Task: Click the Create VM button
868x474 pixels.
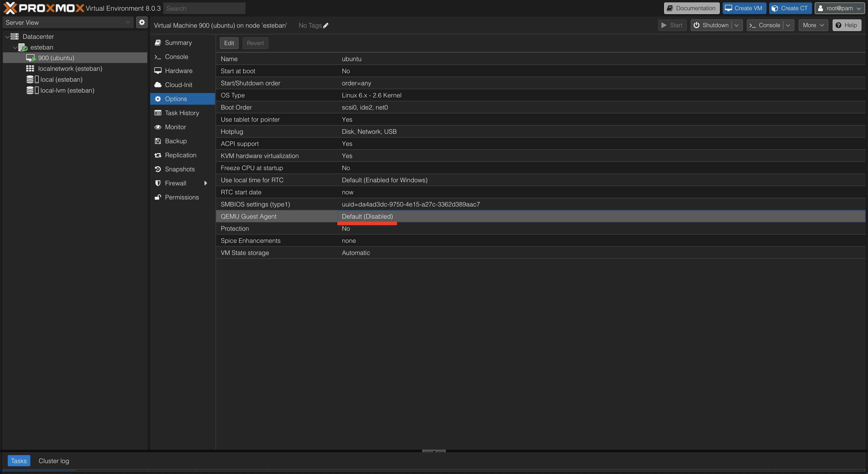Action: pos(744,8)
